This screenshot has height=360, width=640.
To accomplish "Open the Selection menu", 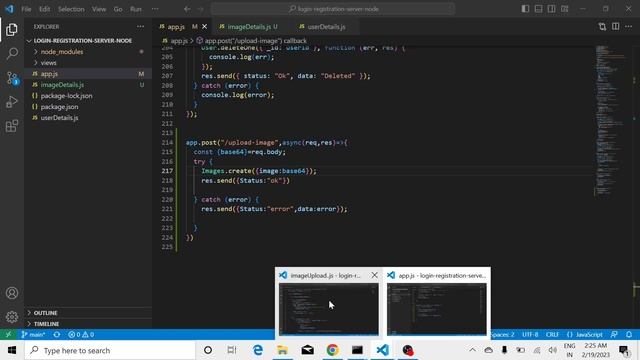I will (71, 9).
